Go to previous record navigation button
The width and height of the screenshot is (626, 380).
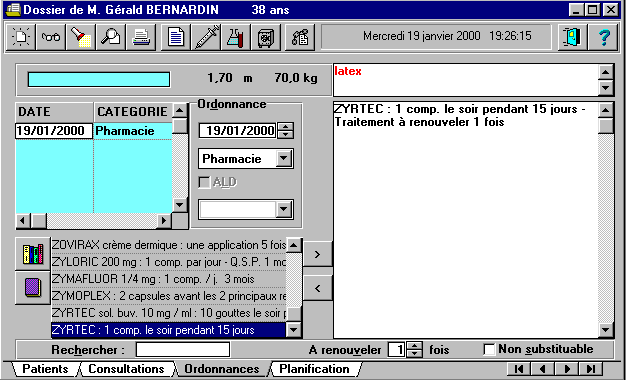point(543,368)
